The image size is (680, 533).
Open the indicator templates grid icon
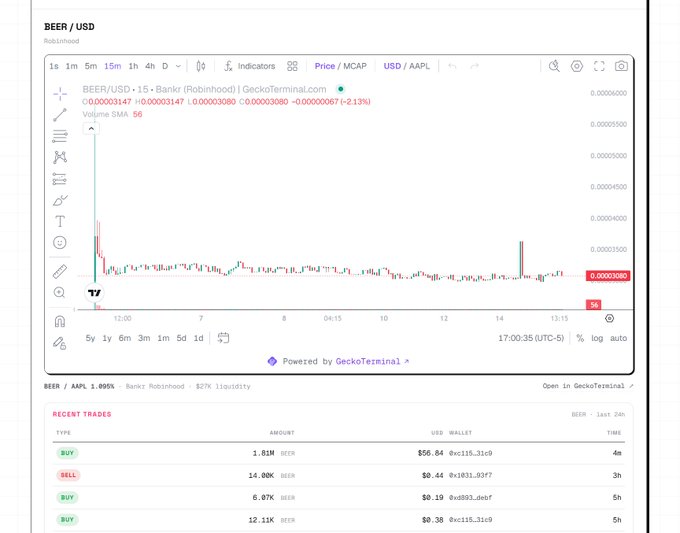292,66
